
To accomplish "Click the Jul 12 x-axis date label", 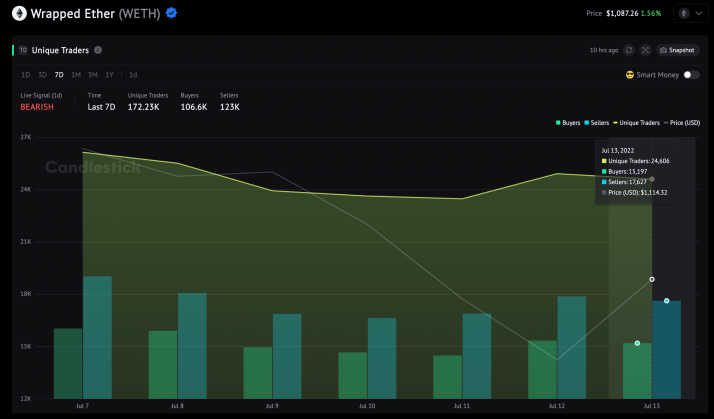I will point(556,406).
